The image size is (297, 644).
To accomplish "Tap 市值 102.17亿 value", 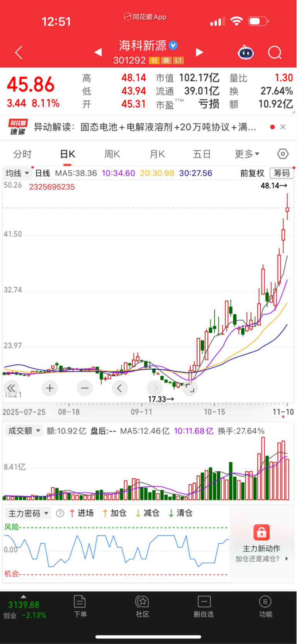I will point(199,78).
